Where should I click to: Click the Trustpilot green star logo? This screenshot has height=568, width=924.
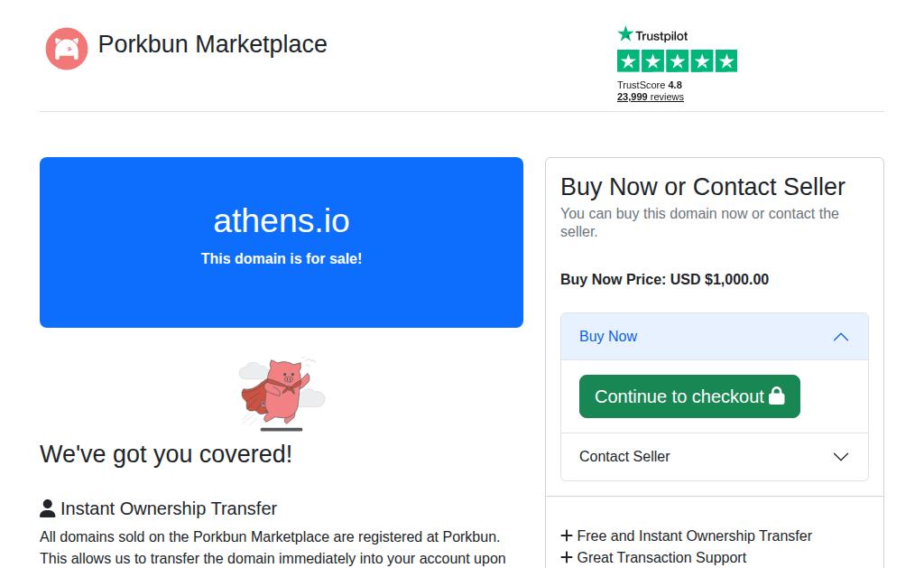pyautogui.click(x=625, y=34)
